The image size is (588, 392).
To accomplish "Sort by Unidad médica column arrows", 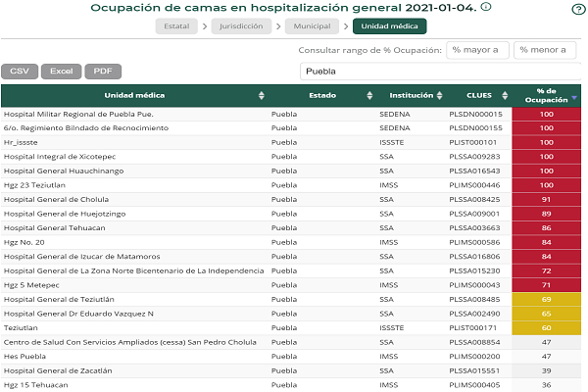I will click(262, 96).
